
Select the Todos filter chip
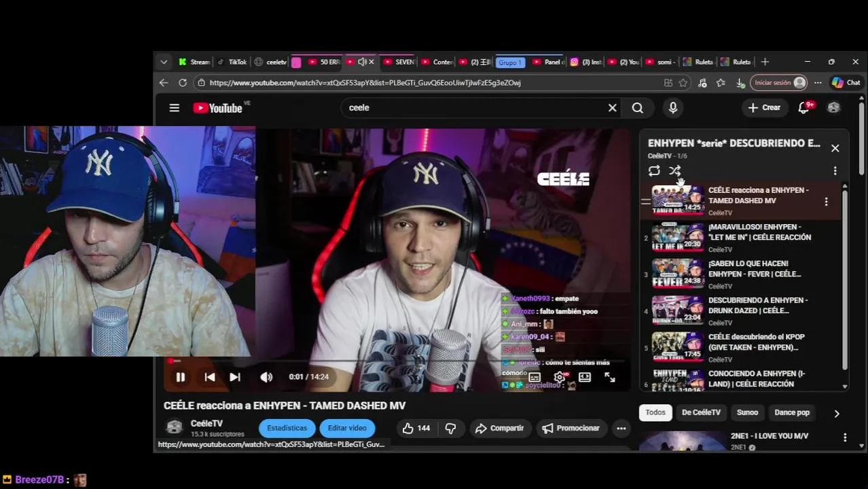pos(655,412)
